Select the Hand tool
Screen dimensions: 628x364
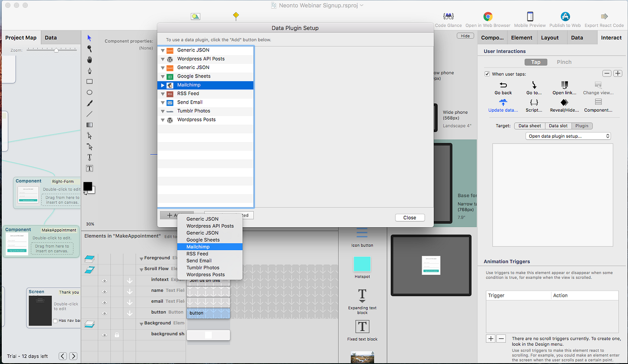pyautogui.click(x=89, y=59)
